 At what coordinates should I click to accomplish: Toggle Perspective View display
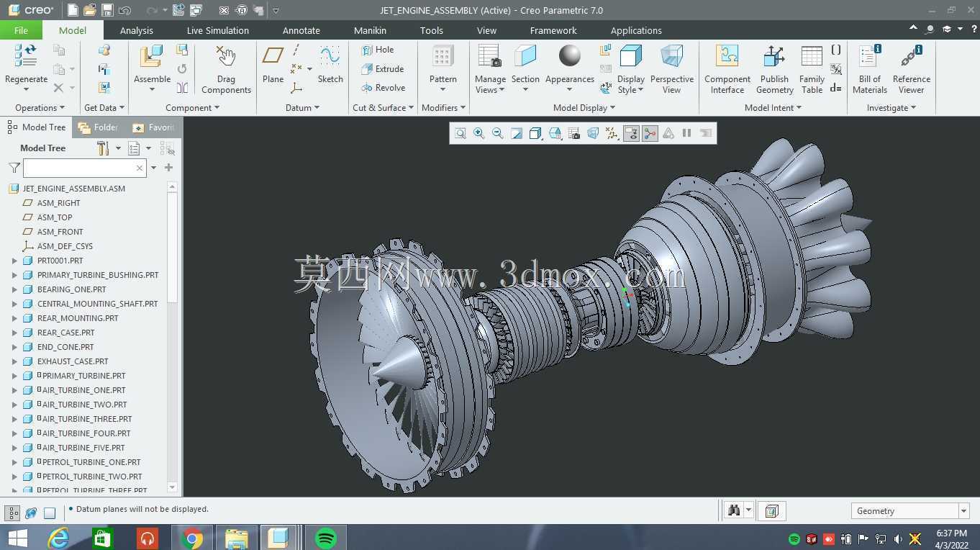coord(671,70)
